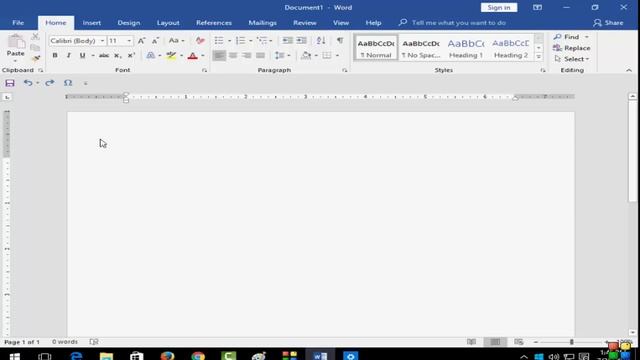This screenshot has height=360, width=640.
Task: Align text left
Action: click(219, 56)
